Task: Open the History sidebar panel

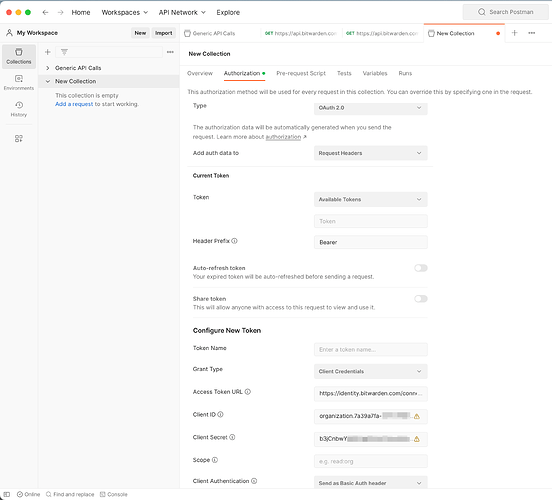Action: (19, 109)
